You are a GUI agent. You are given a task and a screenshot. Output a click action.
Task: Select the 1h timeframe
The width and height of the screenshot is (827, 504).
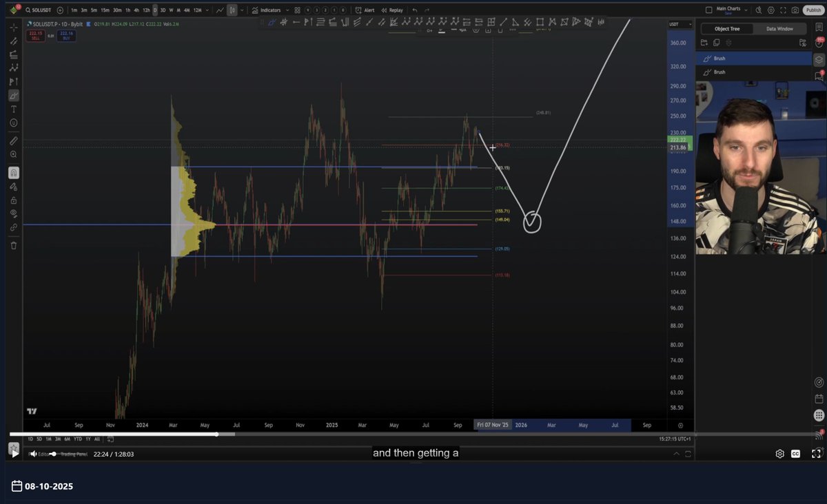[127, 10]
